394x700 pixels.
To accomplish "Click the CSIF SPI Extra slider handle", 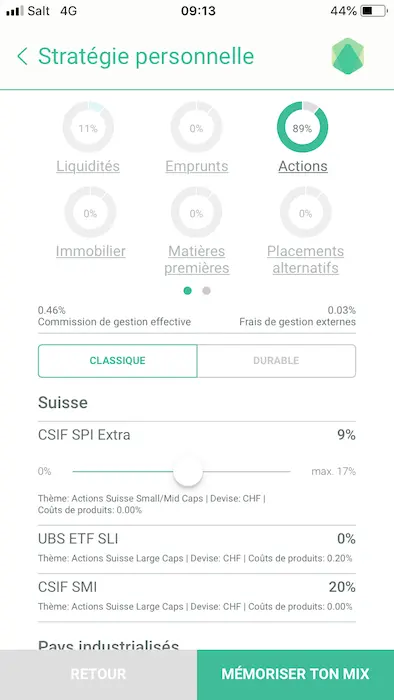I will click(188, 471).
